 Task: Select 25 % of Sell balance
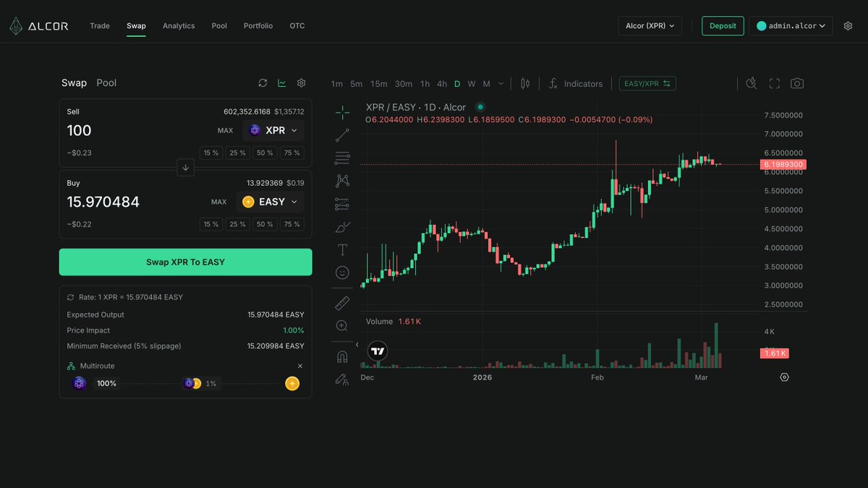237,153
